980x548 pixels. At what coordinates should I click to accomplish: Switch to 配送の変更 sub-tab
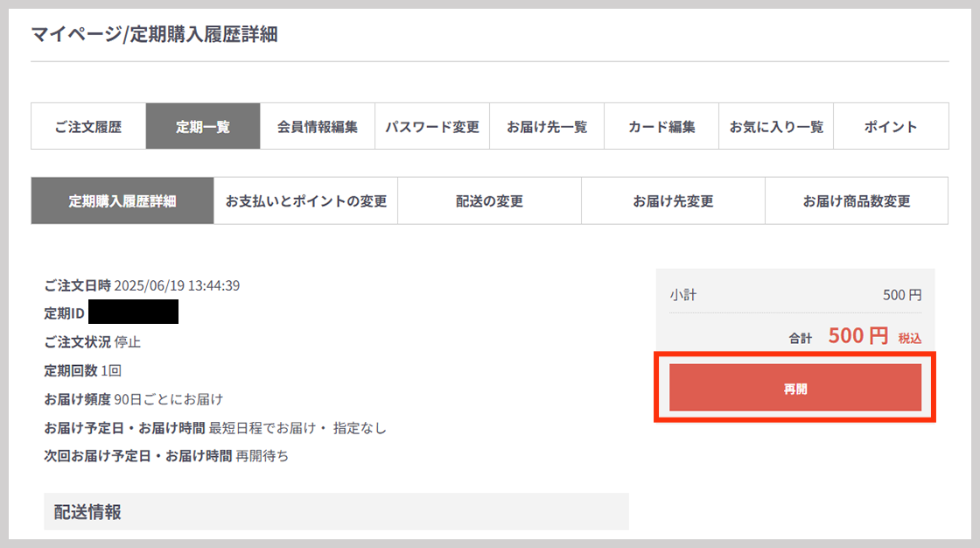point(489,201)
